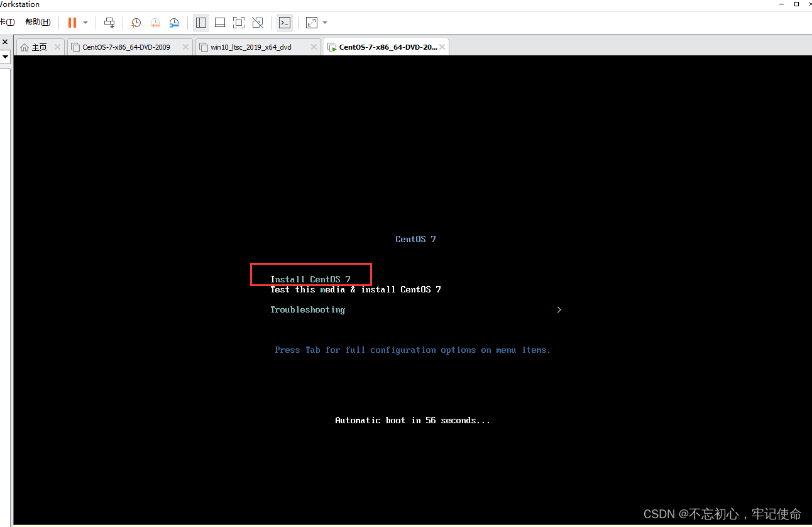Toggle the console view button
812x527 pixels.
pyautogui.click(x=285, y=23)
